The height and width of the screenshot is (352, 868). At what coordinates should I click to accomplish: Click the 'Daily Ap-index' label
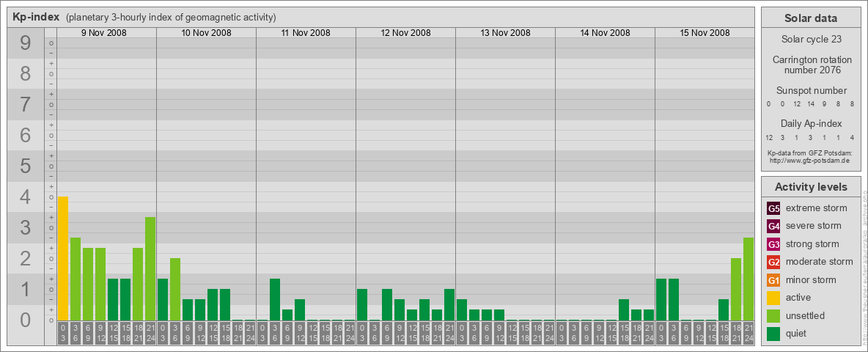[x=812, y=123]
